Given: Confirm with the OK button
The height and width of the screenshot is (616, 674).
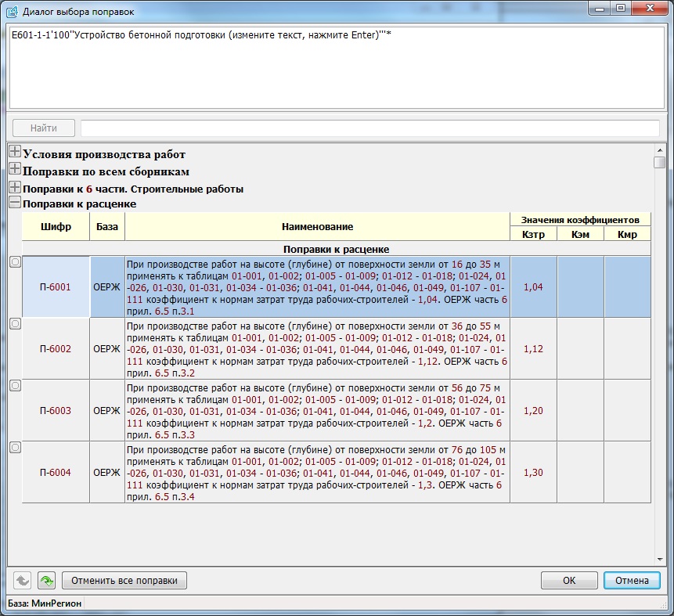Looking at the screenshot, I should [x=569, y=581].
